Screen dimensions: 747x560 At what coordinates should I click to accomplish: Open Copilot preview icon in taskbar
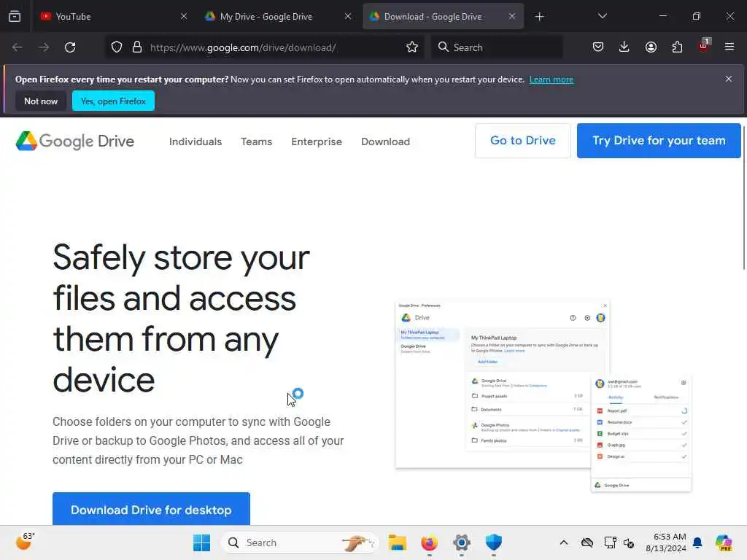(724, 542)
